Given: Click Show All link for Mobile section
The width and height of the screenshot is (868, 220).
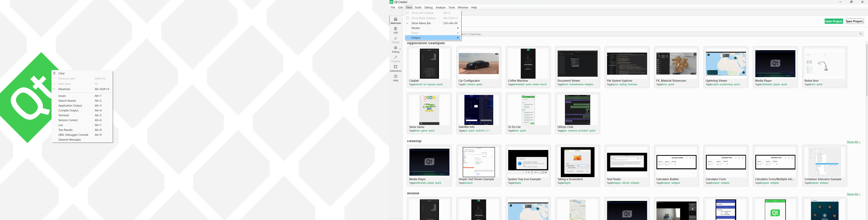Looking at the screenshot, I should [853, 194].
